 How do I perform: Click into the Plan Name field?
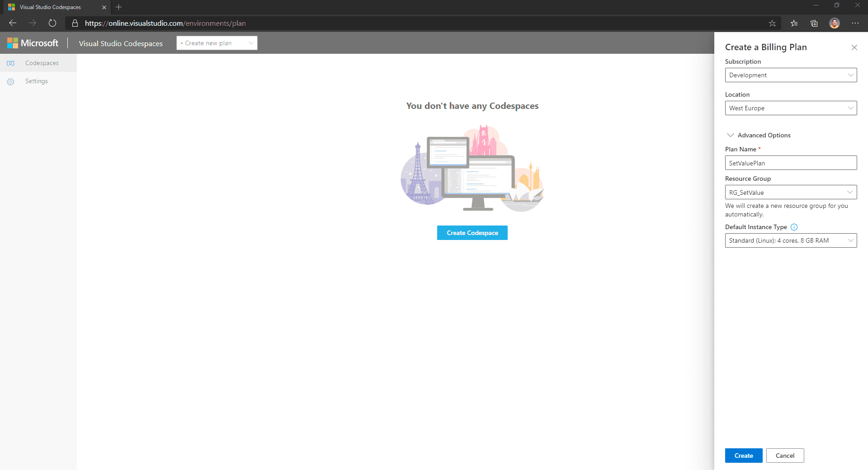click(x=791, y=163)
